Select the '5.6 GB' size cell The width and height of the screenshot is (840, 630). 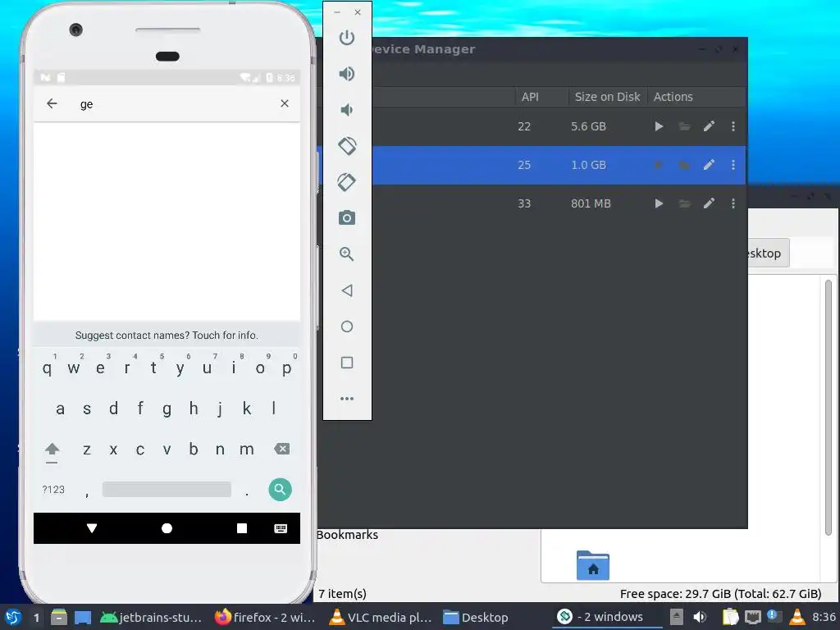pos(588,126)
